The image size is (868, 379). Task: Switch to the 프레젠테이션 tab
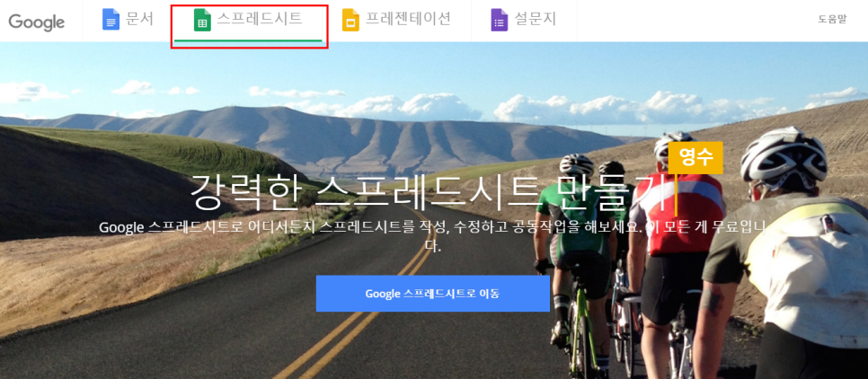[x=396, y=21]
